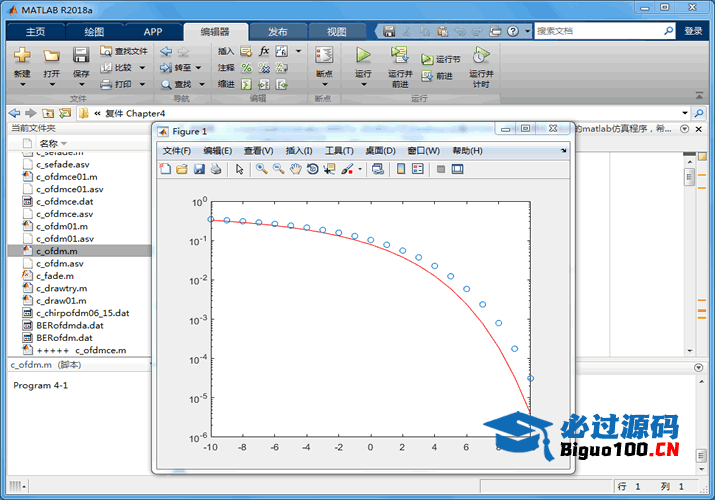Click the comment percent icon
Screen dimensions: 715x500
pyautogui.click(x=246, y=68)
